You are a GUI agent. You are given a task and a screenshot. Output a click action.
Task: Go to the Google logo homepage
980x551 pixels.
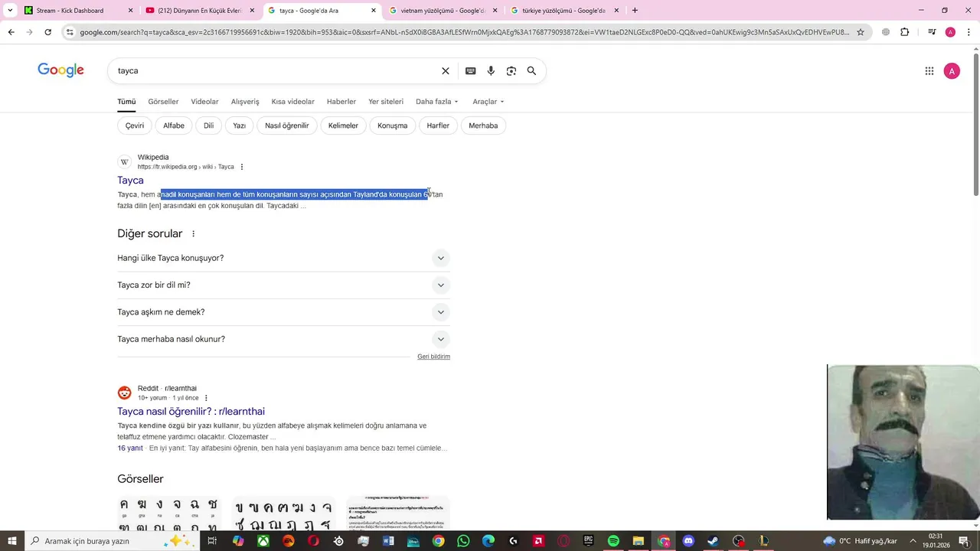tap(60, 70)
